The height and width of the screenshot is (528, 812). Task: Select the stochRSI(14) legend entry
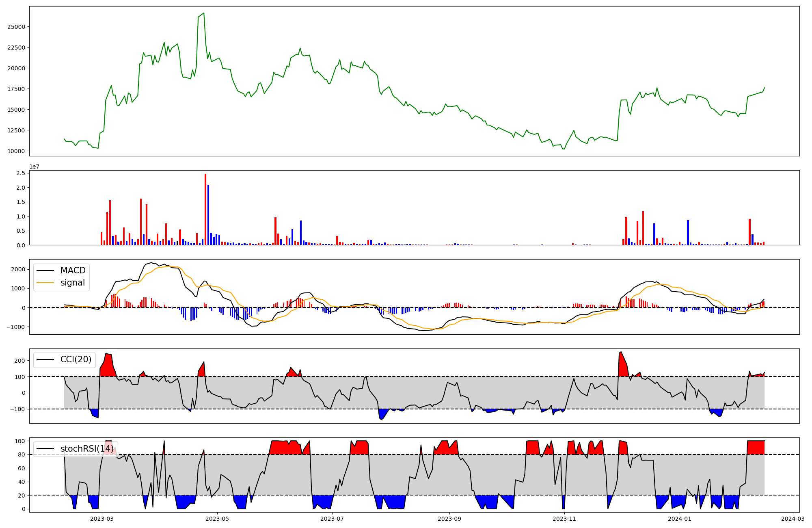[87, 449]
